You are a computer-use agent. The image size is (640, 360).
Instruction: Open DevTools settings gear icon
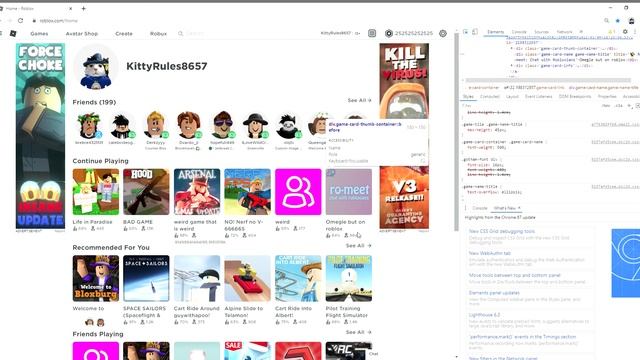pos(625,31)
